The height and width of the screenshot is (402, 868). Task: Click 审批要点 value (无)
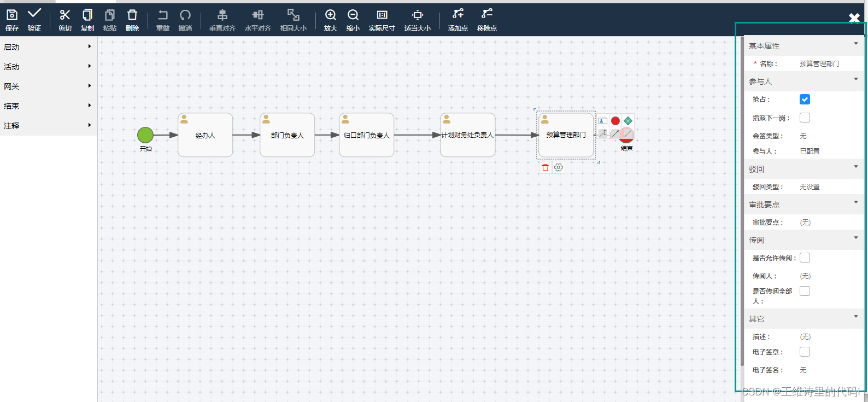[x=805, y=223]
